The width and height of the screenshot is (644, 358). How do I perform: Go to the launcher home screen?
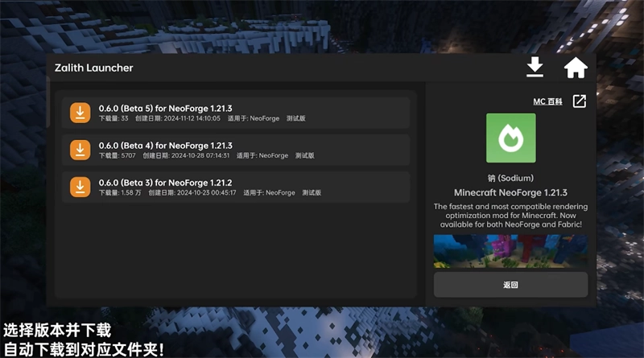coord(576,68)
